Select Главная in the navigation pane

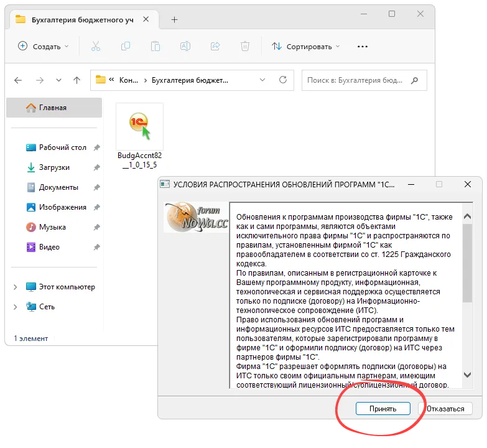point(54,108)
